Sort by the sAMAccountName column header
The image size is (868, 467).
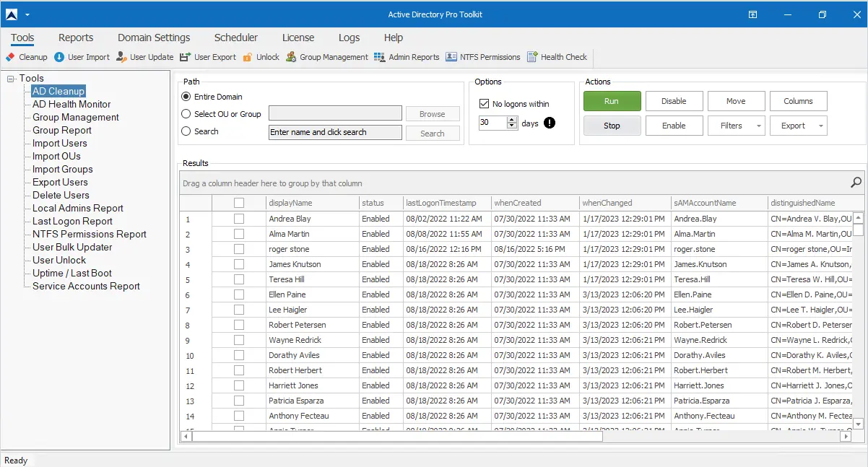(x=719, y=203)
